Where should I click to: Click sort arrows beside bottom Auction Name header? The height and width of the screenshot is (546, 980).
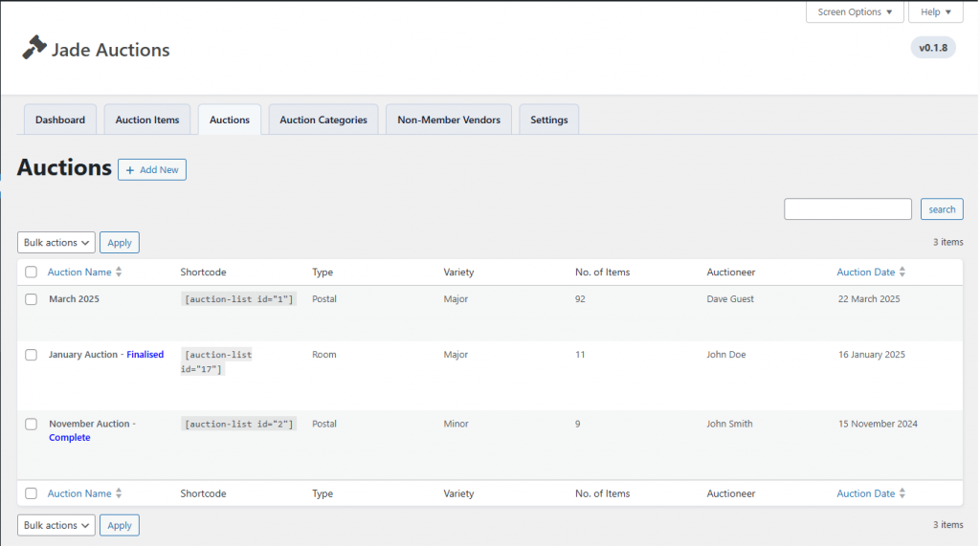[119, 494]
